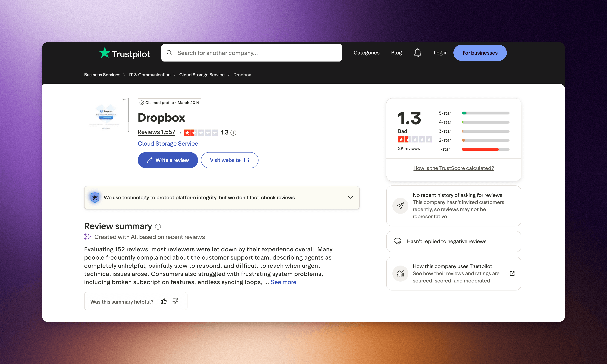Go to Business Services breadcrumb
The height and width of the screenshot is (364, 607).
102,75
